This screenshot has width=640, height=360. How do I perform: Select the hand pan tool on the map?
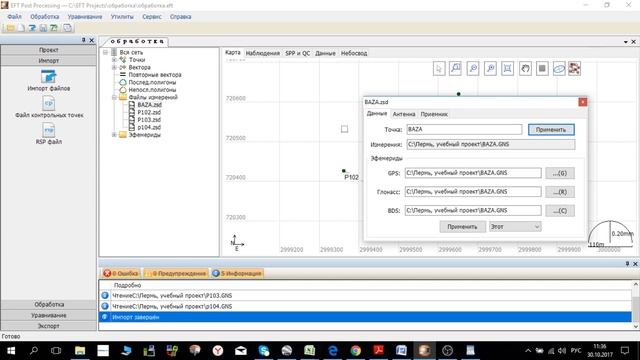click(525, 69)
